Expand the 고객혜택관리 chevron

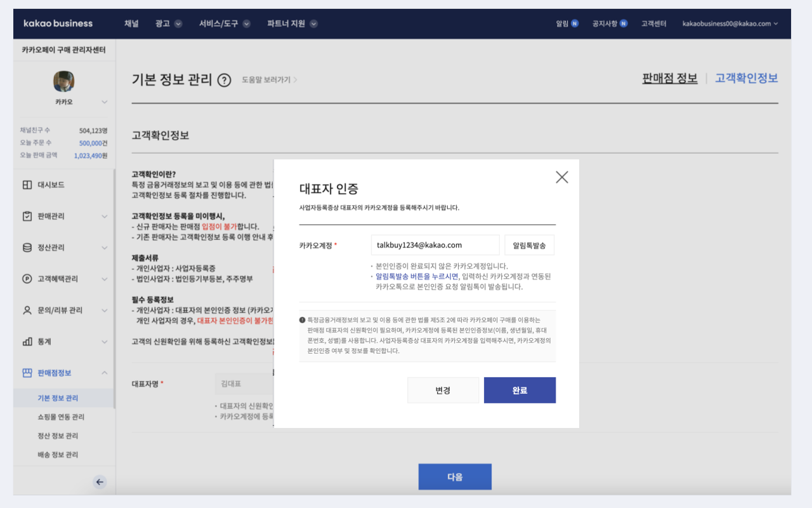(105, 279)
